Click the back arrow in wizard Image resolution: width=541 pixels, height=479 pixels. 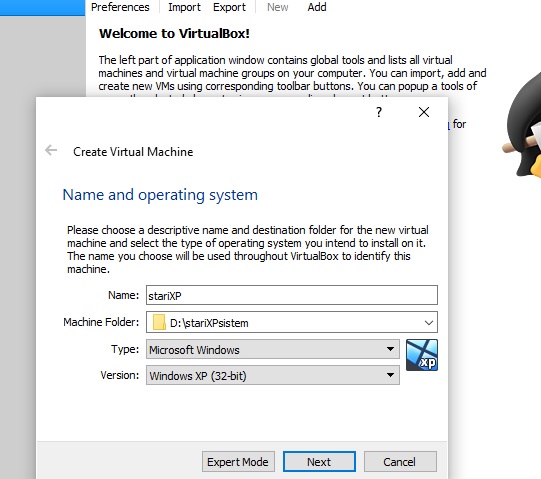[51, 150]
